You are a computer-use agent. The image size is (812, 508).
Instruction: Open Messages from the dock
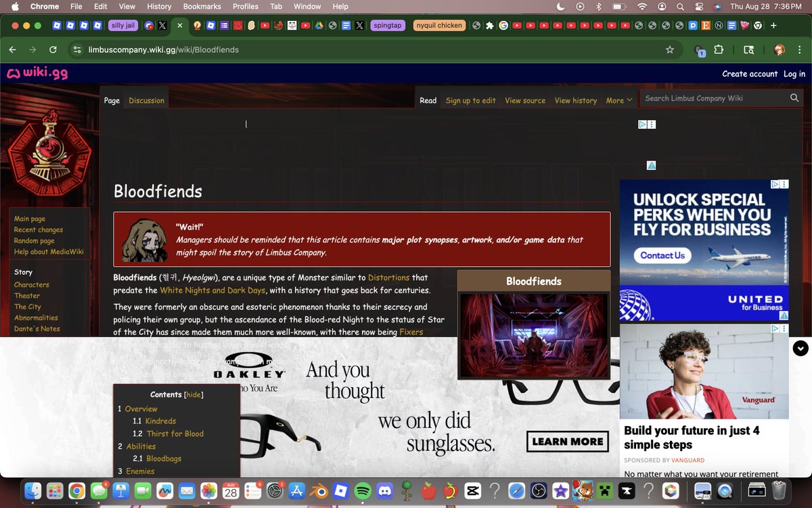point(99,490)
